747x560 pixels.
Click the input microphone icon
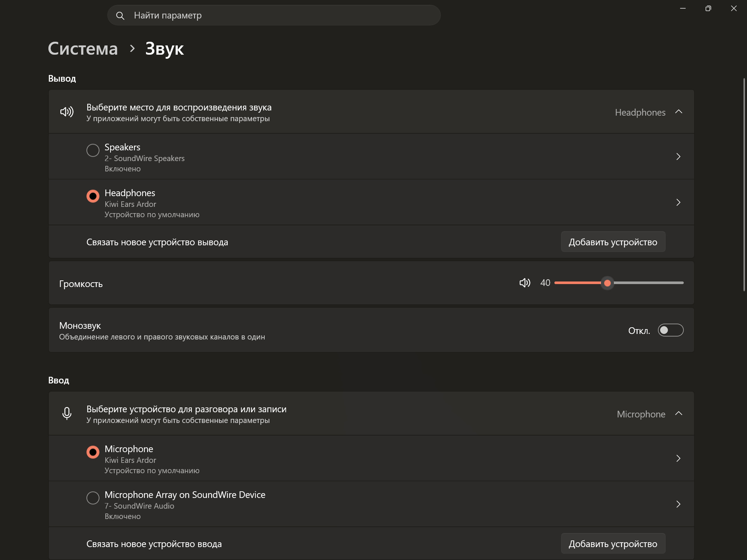[x=67, y=414]
